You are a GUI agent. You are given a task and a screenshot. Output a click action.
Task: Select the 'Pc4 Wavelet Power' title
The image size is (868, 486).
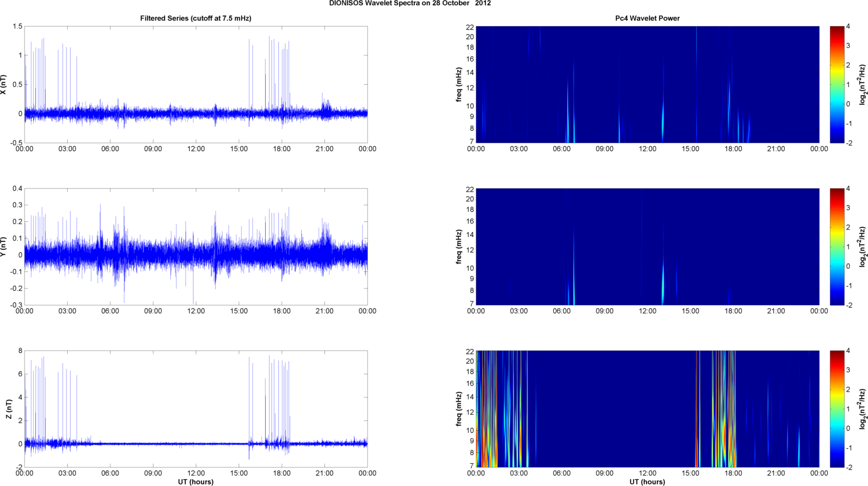click(647, 18)
